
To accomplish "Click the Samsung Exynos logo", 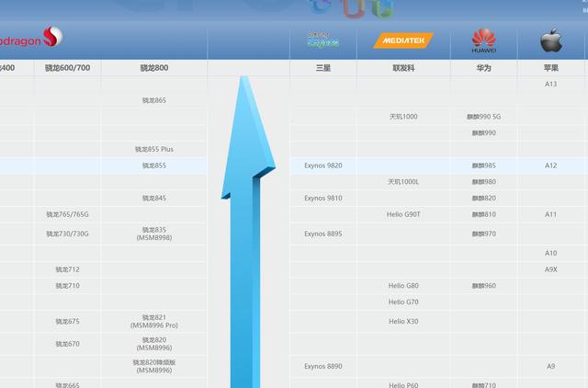I will pos(322,40).
